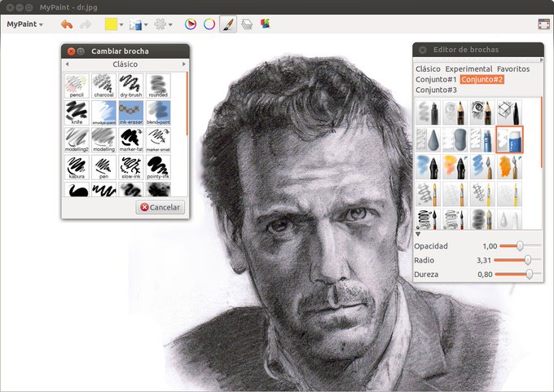Select the kabura brush
Viewport: 554px width, 392px height.
point(77,167)
